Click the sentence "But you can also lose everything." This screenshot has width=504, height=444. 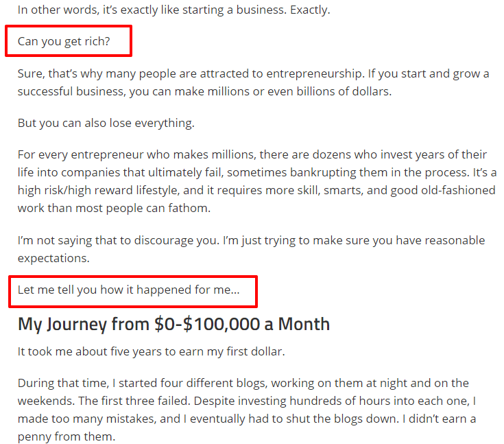click(x=106, y=124)
